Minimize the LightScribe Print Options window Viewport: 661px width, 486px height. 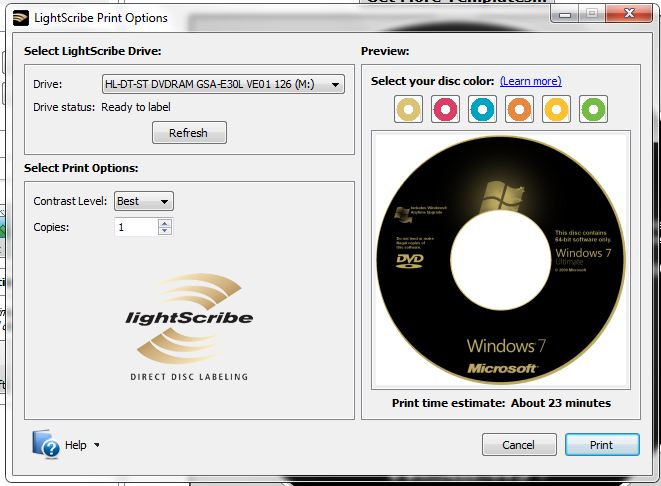565,14
